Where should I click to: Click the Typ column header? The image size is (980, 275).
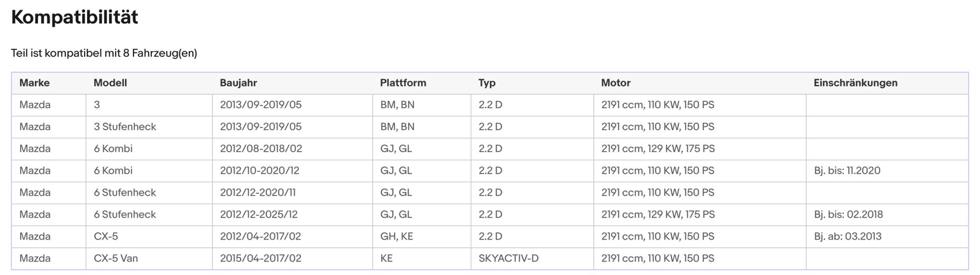tap(487, 83)
